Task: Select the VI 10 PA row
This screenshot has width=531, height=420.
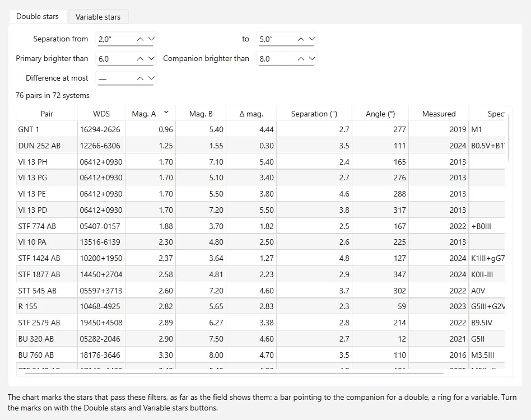Action: pyautogui.click(x=260, y=242)
